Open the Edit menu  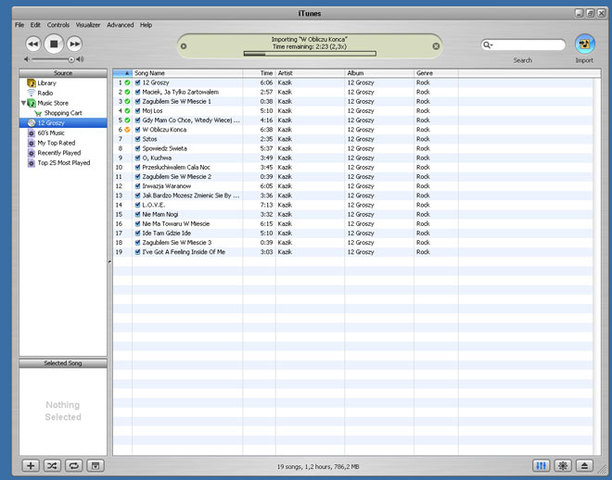tap(35, 25)
